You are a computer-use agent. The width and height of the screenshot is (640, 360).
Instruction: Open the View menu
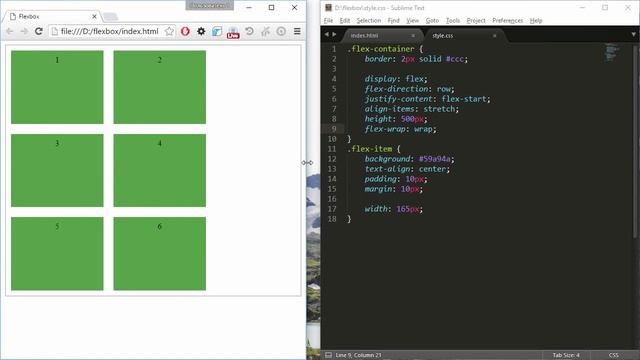coord(412,20)
